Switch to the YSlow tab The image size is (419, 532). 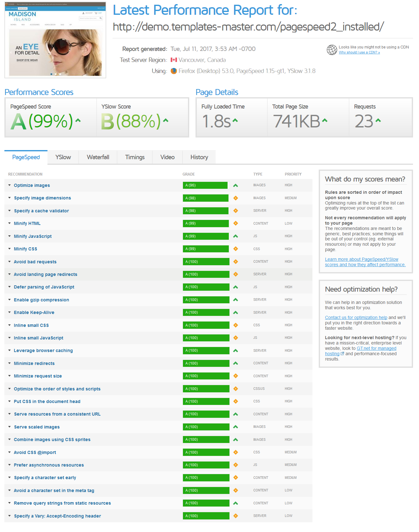point(63,157)
